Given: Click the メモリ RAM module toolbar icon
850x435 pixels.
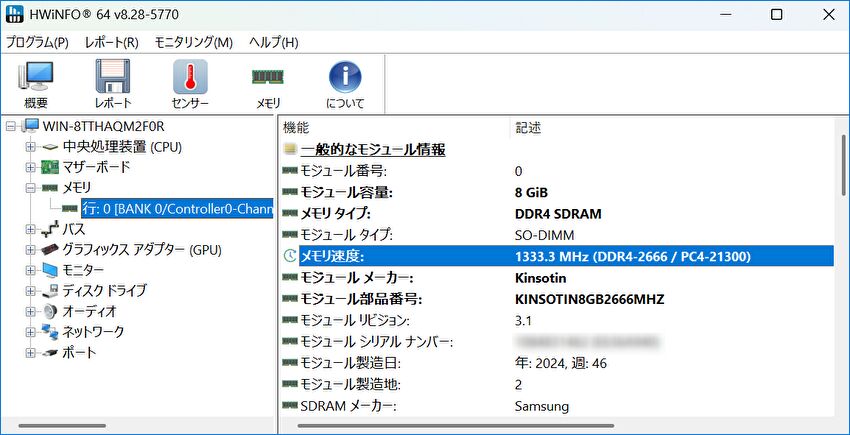Looking at the screenshot, I should pyautogui.click(x=268, y=76).
